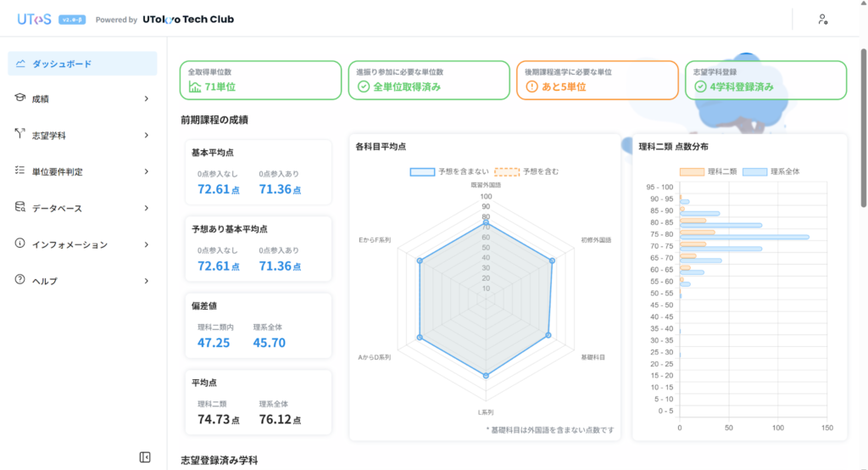This screenshot has width=868, height=470.
Task: Click the database icon beside データベース
Action: point(20,207)
